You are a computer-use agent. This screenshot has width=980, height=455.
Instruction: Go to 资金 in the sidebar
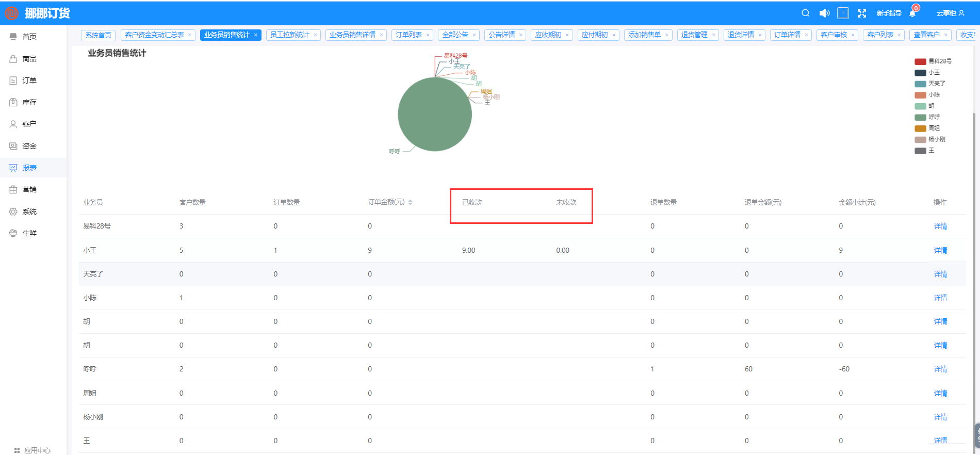coord(29,146)
